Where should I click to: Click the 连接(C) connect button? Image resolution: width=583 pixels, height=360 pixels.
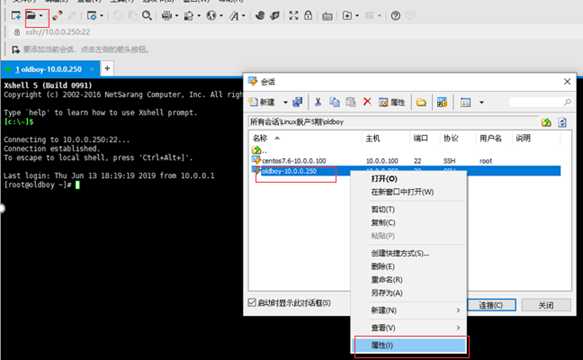pyautogui.click(x=491, y=305)
